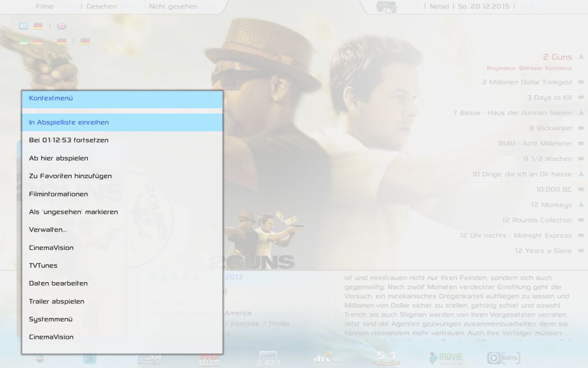Viewport: 588px width, 368px height.
Task: Click the audio speaker icon
Action: (23, 26)
